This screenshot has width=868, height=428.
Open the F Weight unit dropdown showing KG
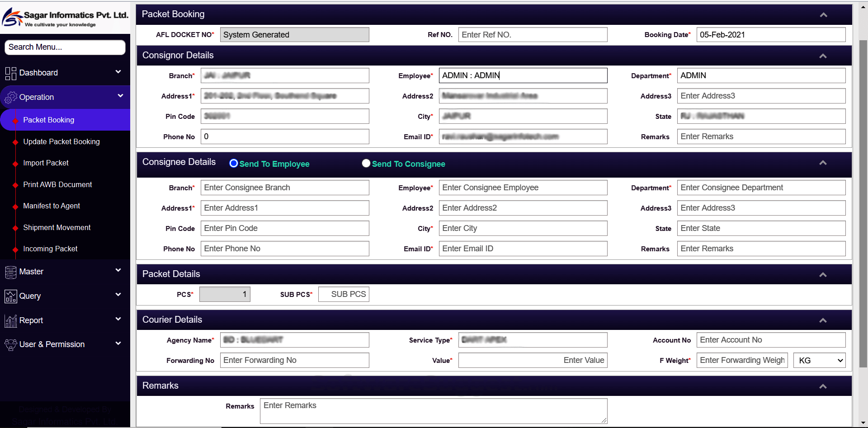point(819,360)
